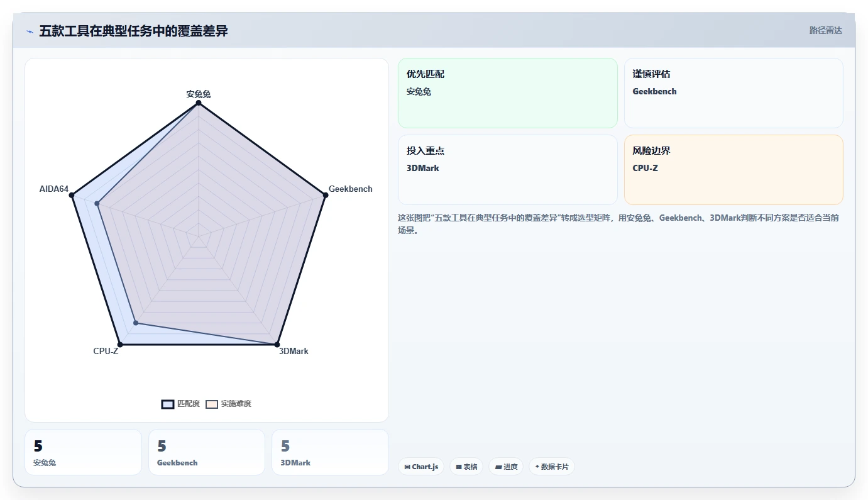The image size is (868, 500).
Task: Click the icon in the Chart.js tag
Action: [x=407, y=467]
